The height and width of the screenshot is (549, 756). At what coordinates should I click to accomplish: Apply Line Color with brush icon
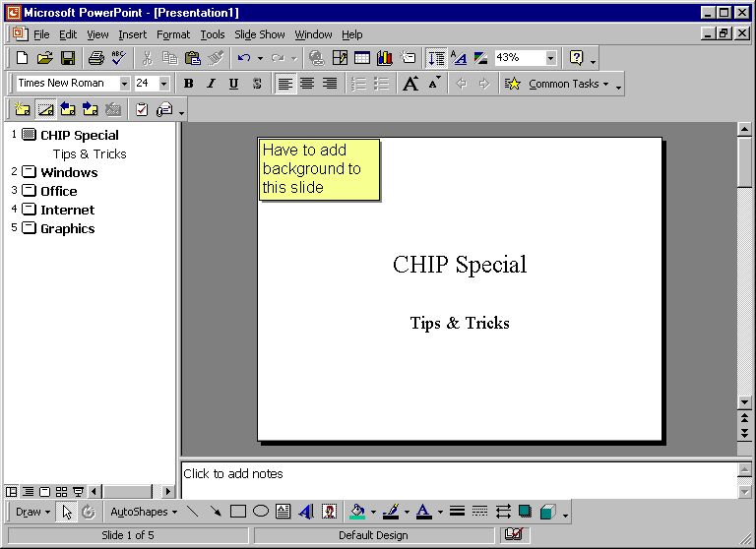click(391, 512)
